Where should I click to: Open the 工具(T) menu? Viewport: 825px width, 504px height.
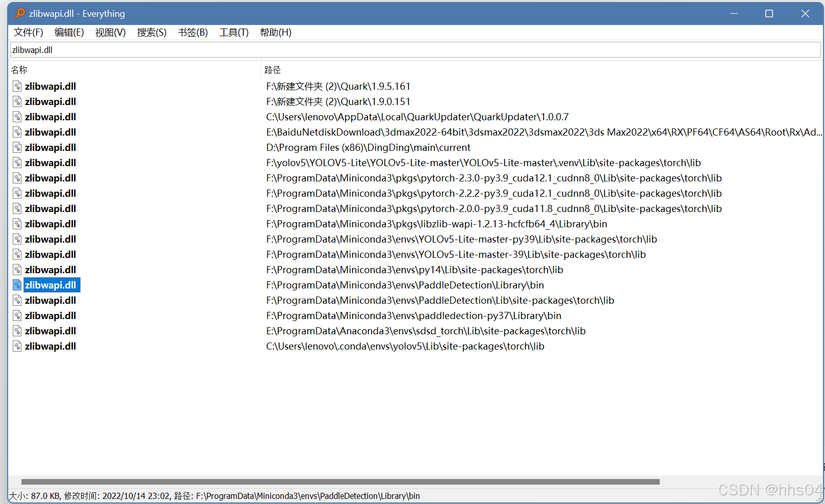click(234, 32)
